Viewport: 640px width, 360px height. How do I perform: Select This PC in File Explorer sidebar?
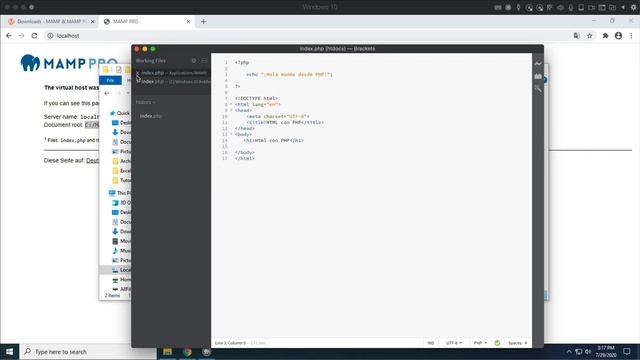point(120,193)
